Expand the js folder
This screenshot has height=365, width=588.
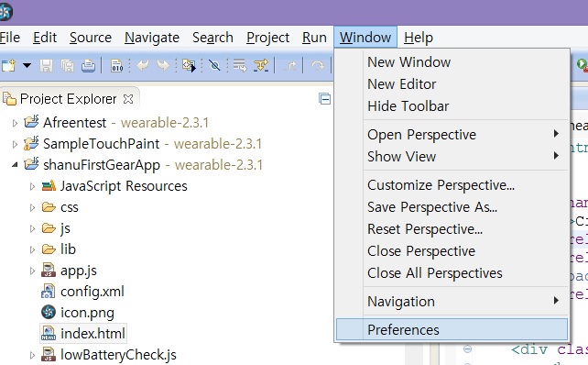[33, 228]
